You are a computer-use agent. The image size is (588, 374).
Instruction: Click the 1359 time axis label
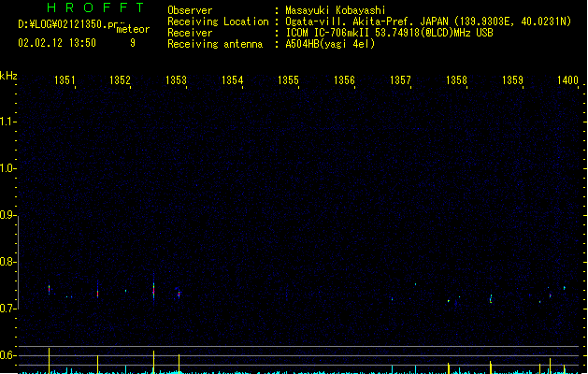pyautogui.click(x=512, y=79)
